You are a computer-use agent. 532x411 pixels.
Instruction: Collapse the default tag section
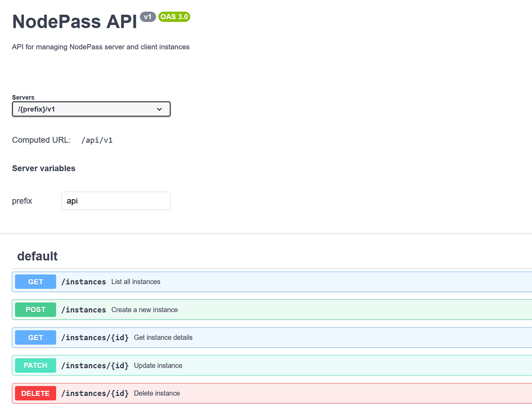tap(37, 256)
